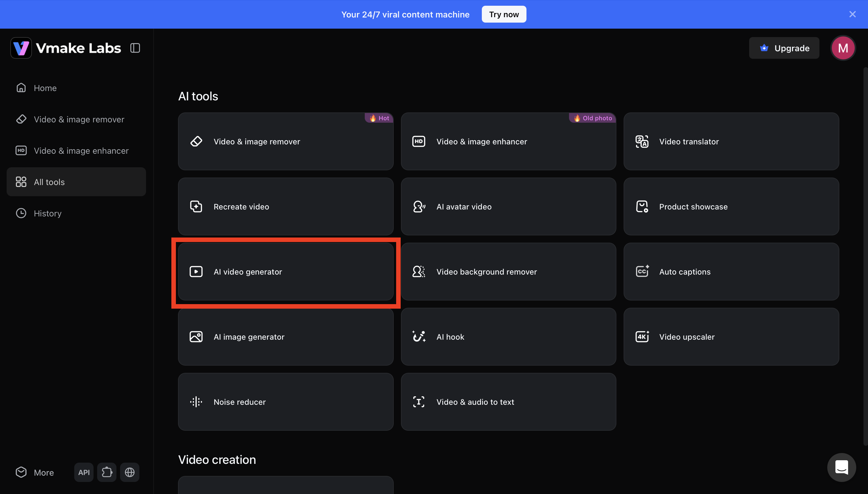Open the Video & image enhancer tool card
The height and width of the screenshot is (494, 868).
coord(508,141)
